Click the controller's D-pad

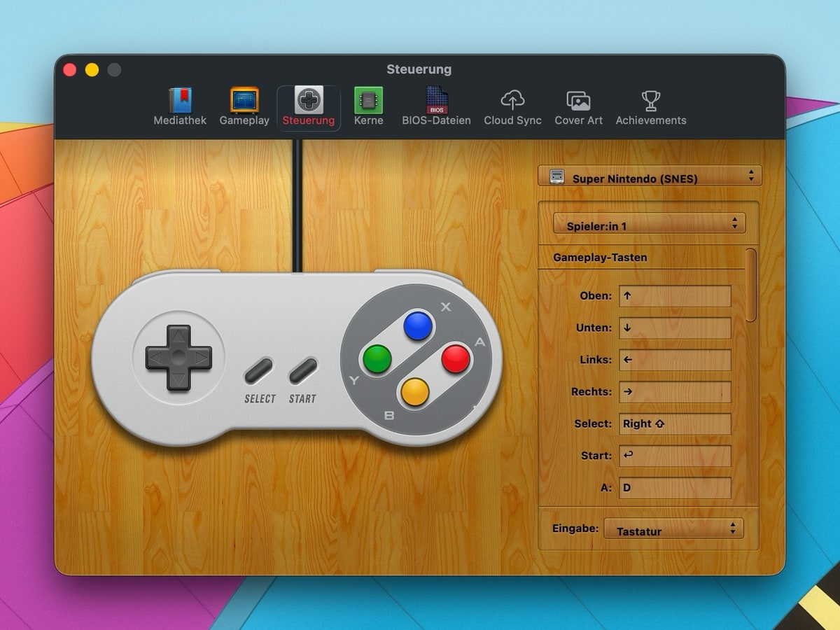point(178,358)
